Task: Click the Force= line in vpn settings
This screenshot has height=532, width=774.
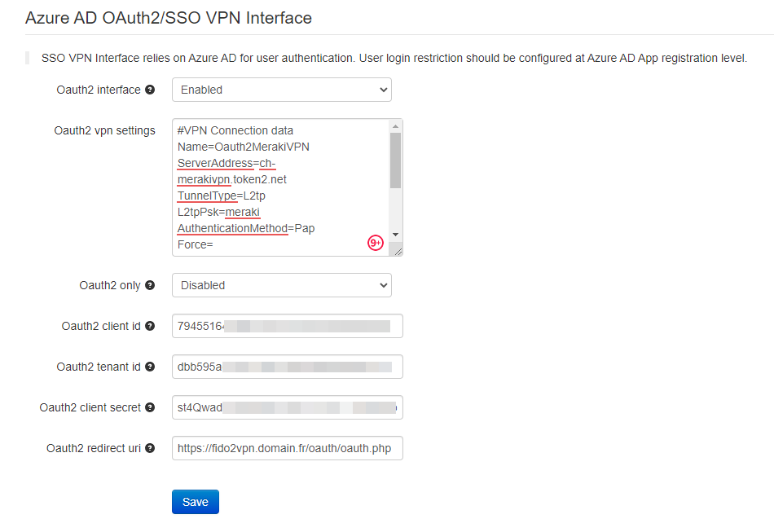Action: pyautogui.click(x=196, y=244)
